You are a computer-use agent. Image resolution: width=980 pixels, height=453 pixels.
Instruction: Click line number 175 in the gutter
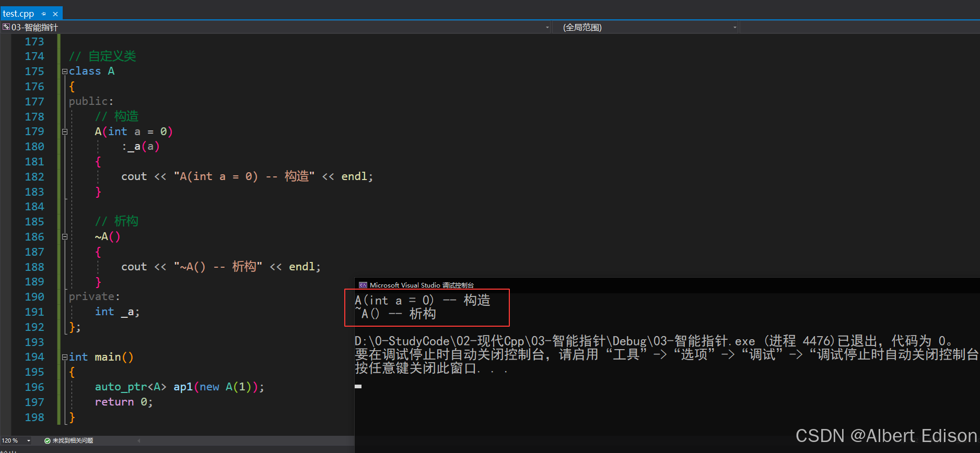tap(34, 71)
